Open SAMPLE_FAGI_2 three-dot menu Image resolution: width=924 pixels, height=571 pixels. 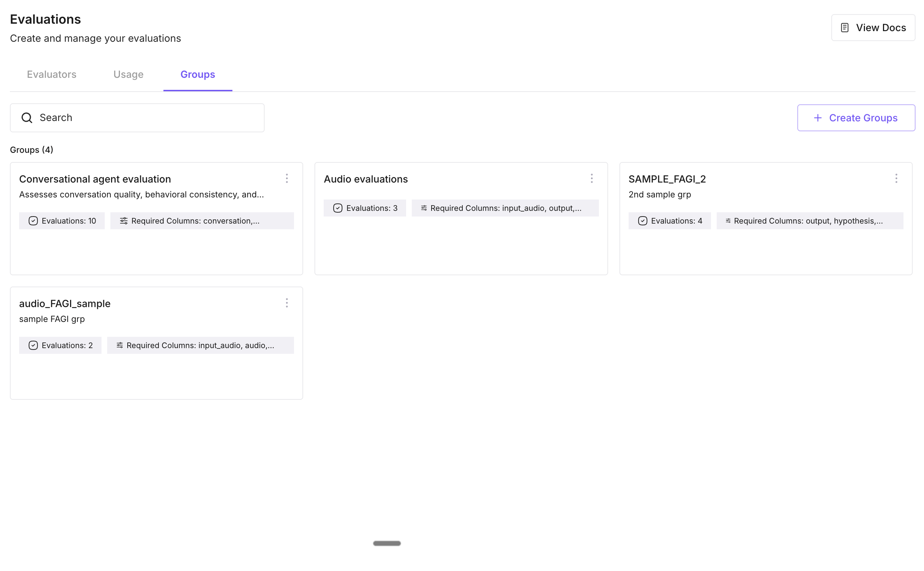[x=896, y=179]
